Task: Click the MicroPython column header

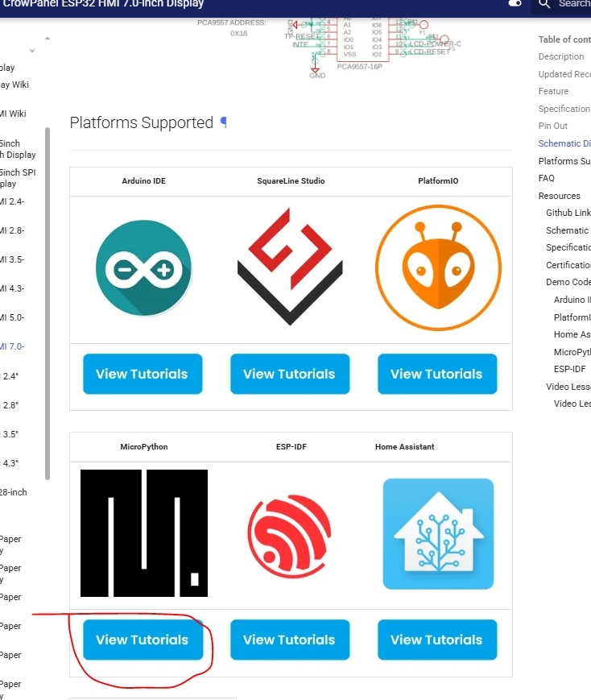Action: click(144, 447)
